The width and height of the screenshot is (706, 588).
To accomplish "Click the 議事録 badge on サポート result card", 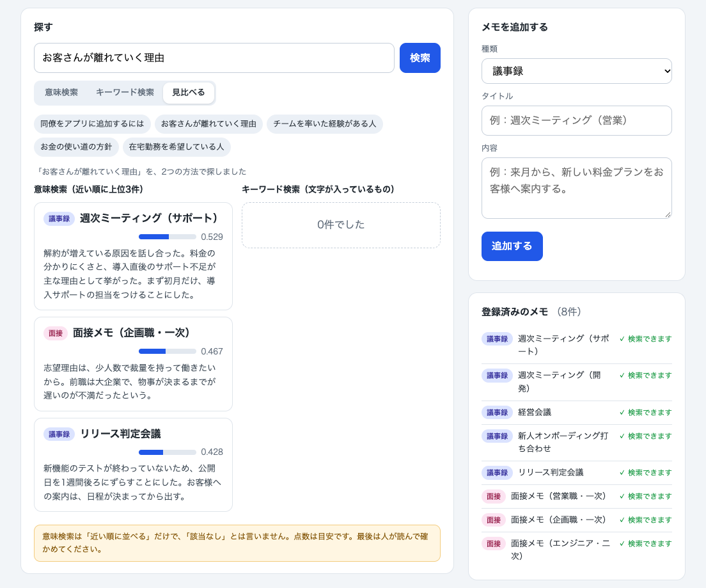I will (x=59, y=219).
